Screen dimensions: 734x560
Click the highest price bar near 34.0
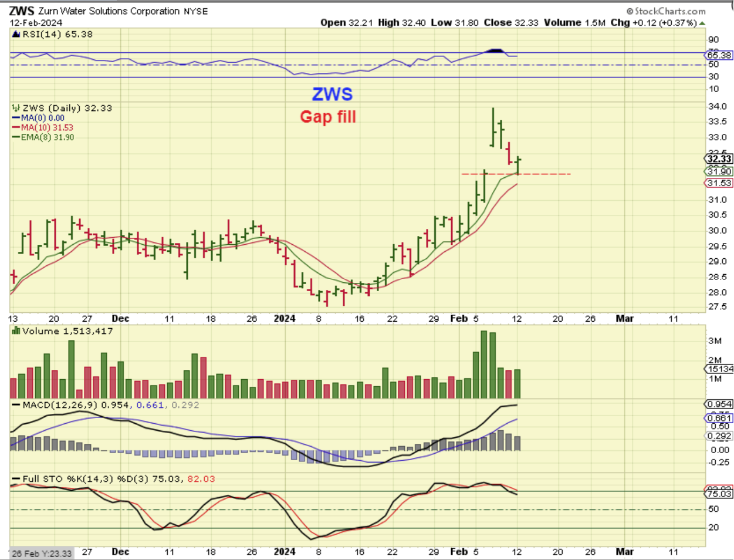click(493, 127)
